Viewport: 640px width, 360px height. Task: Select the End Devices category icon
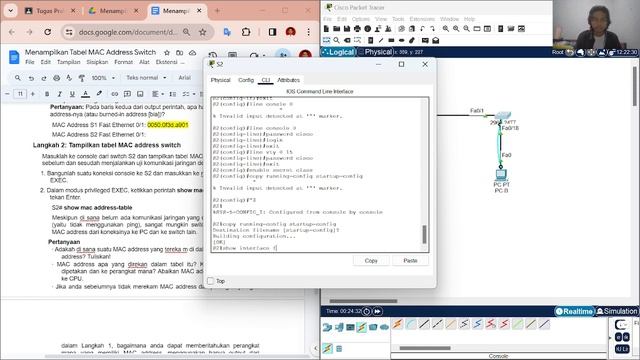tap(339, 327)
